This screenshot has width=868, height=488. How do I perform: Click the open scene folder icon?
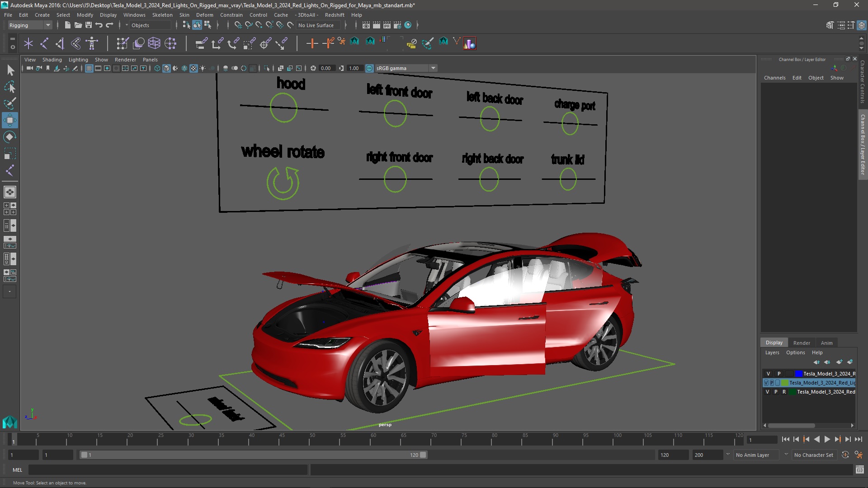tap(78, 25)
